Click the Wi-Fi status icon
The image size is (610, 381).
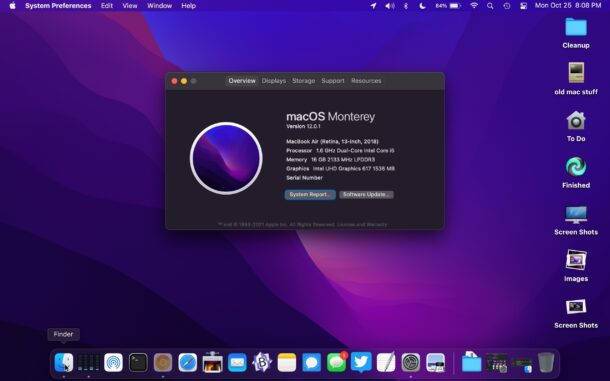474,6
